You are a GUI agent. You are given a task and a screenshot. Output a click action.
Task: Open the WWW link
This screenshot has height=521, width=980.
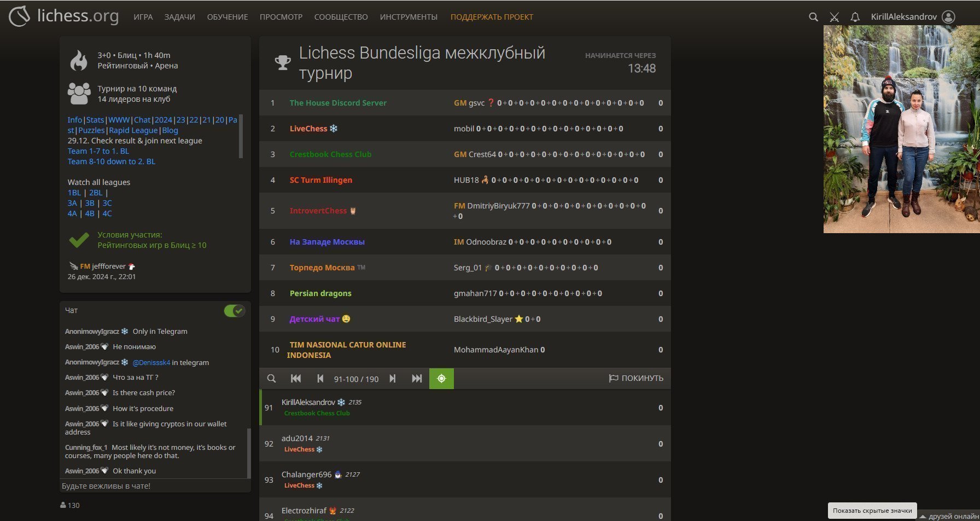(119, 120)
